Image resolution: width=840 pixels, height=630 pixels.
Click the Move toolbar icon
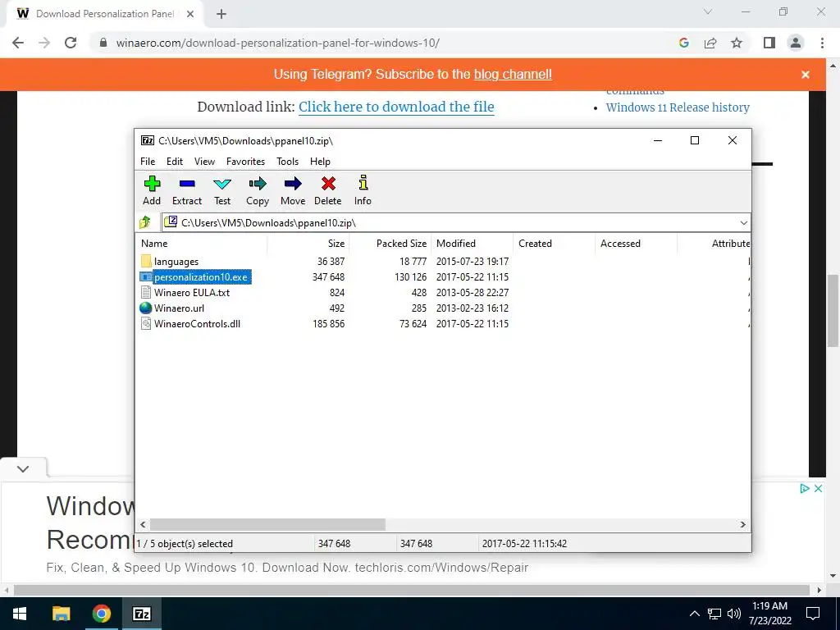293,184
